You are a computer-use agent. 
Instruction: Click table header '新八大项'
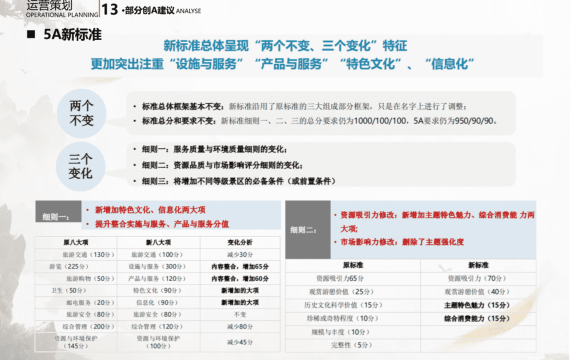[x=158, y=242]
